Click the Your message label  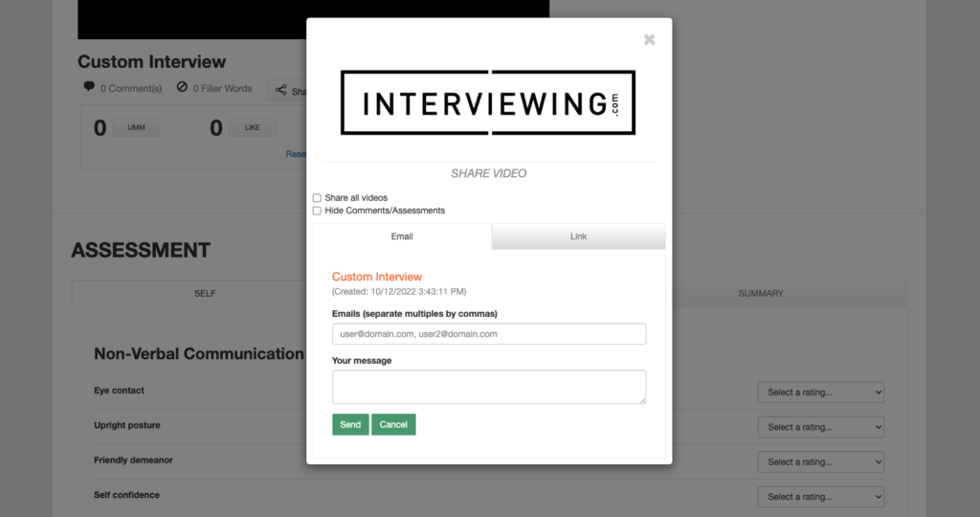(x=362, y=361)
